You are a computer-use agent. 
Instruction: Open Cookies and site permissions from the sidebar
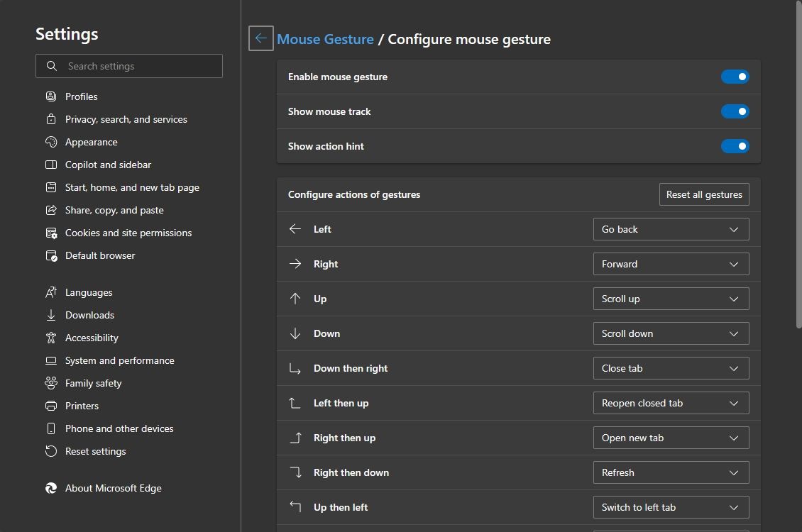[52, 233]
